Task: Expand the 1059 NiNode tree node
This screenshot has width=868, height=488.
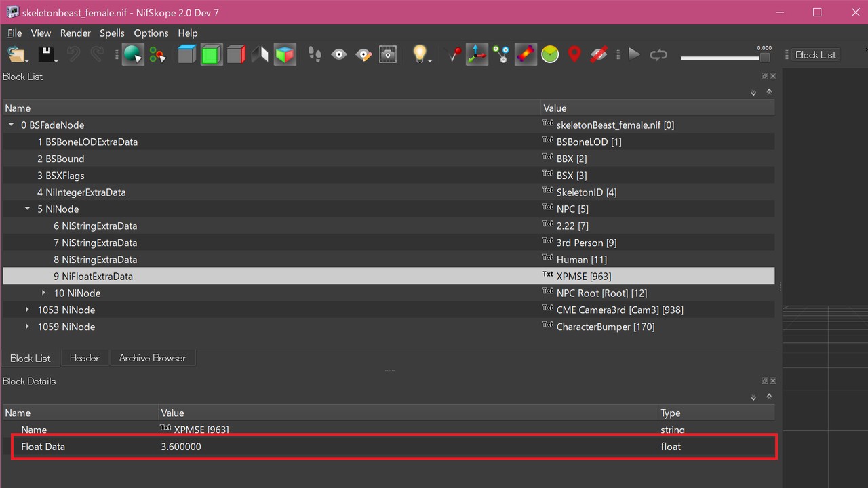Action: (28, 327)
